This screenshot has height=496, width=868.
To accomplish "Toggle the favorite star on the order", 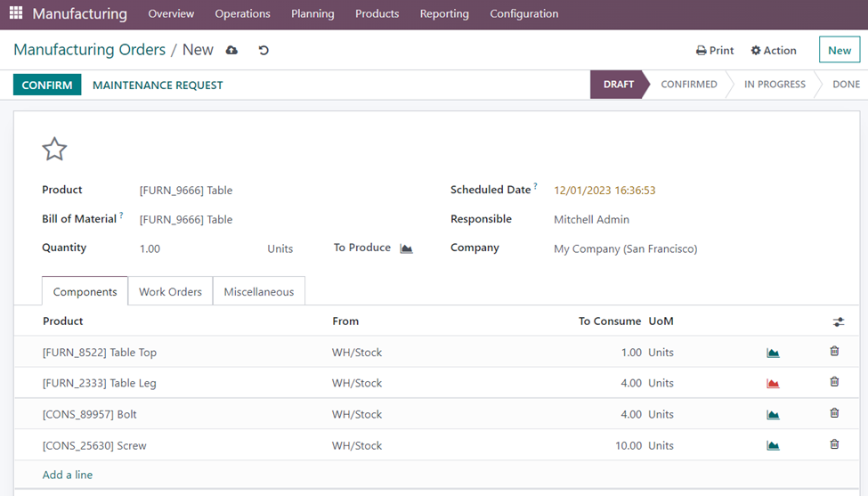I will pos(54,150).
